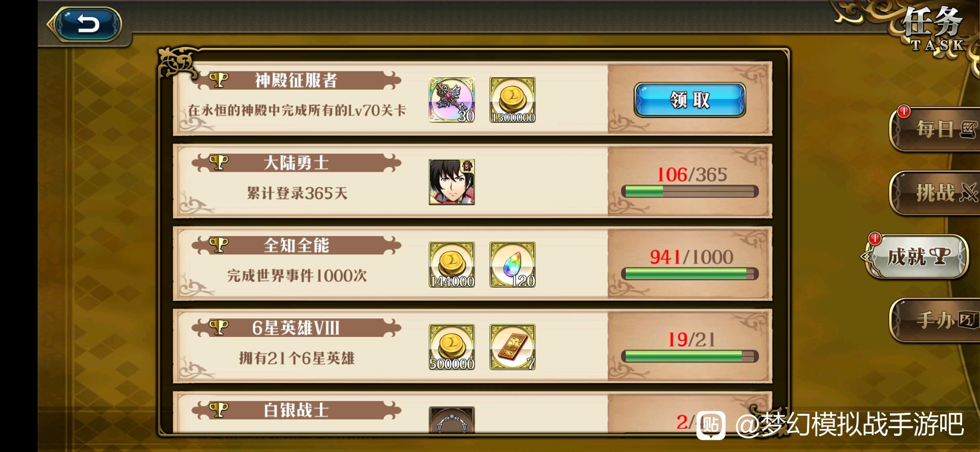Click the 106/365 login progress bar

[x=690, y=191]
